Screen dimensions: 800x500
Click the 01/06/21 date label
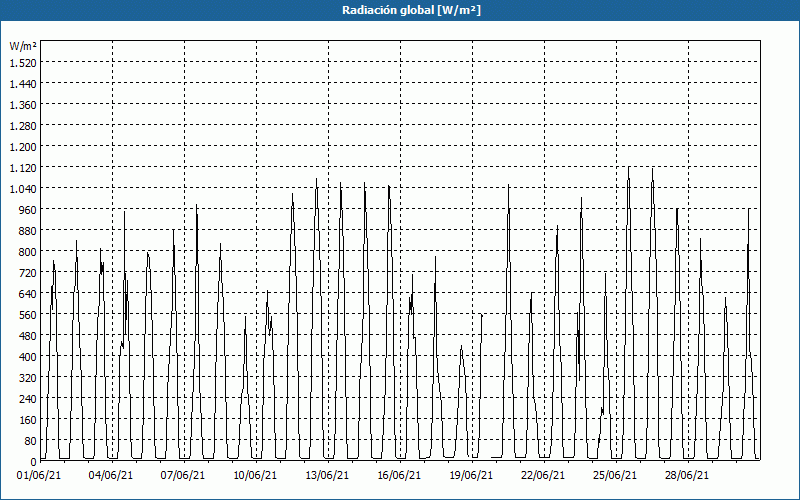point(39,475)
